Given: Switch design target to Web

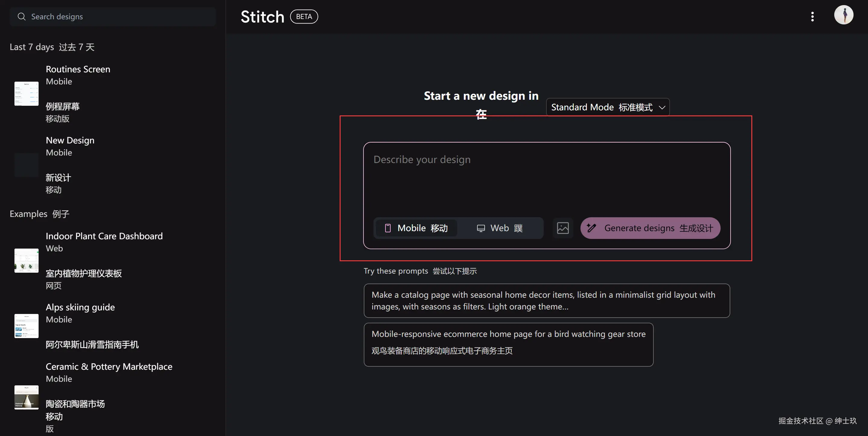Looking at the screenshot, I should click(500, 228).
